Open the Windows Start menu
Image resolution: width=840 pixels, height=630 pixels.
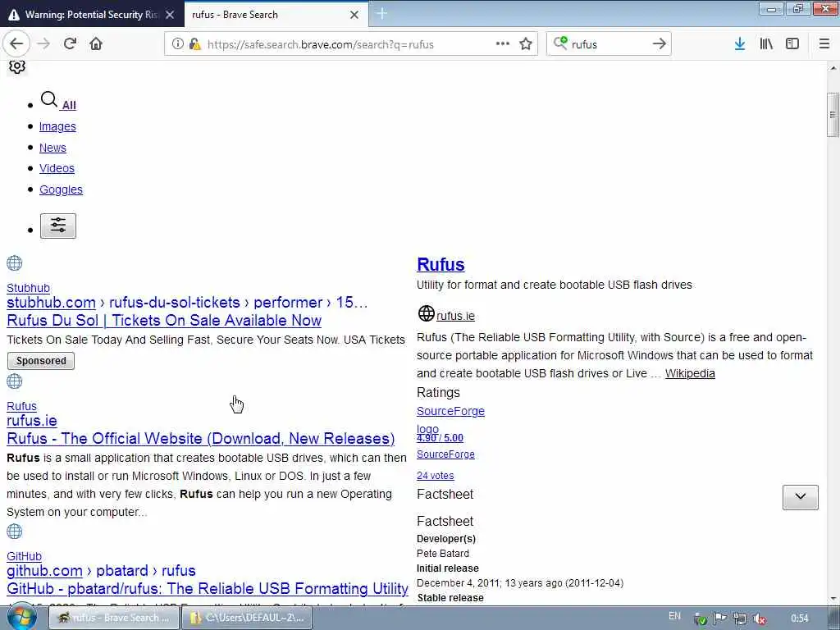click(21, 617)
